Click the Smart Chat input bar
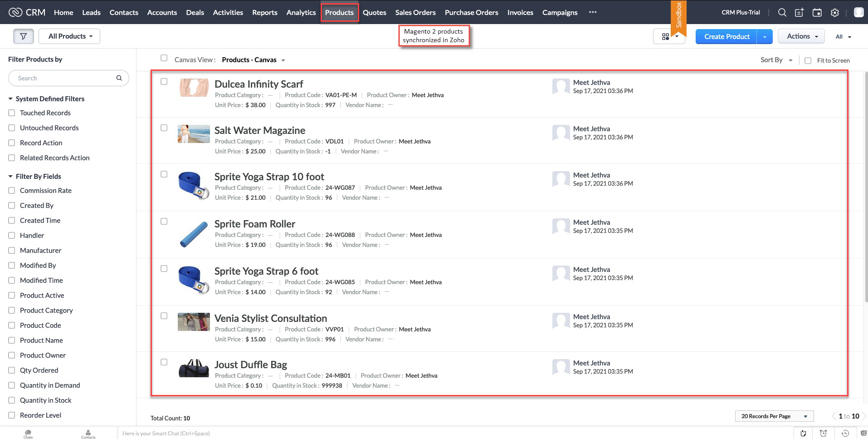The width and height of the screenshot is (868, 439). (x=455, y=433)
